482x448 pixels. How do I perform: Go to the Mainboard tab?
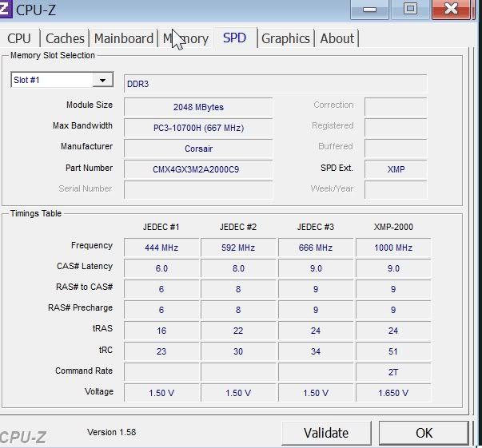(x=123, y=38)
